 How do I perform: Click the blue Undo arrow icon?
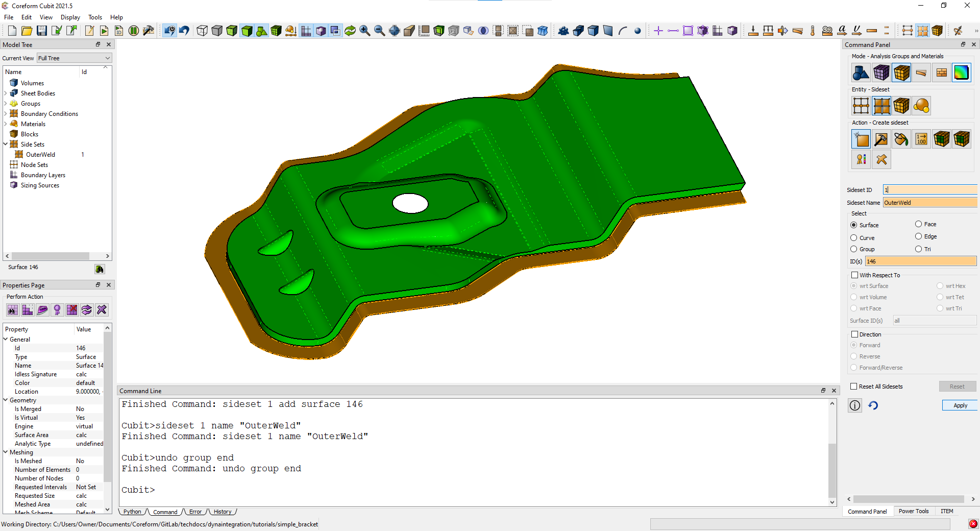click(x=184, y=31)
